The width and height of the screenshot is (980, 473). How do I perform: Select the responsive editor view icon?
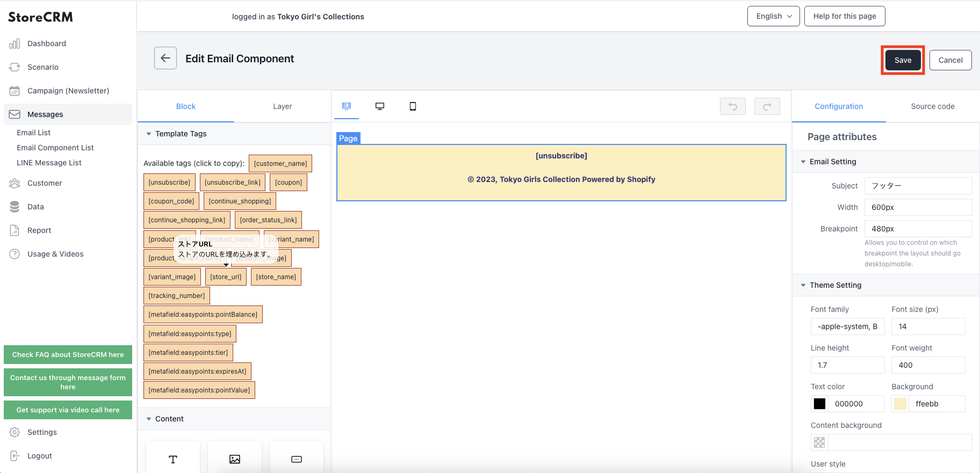point(347,106)
